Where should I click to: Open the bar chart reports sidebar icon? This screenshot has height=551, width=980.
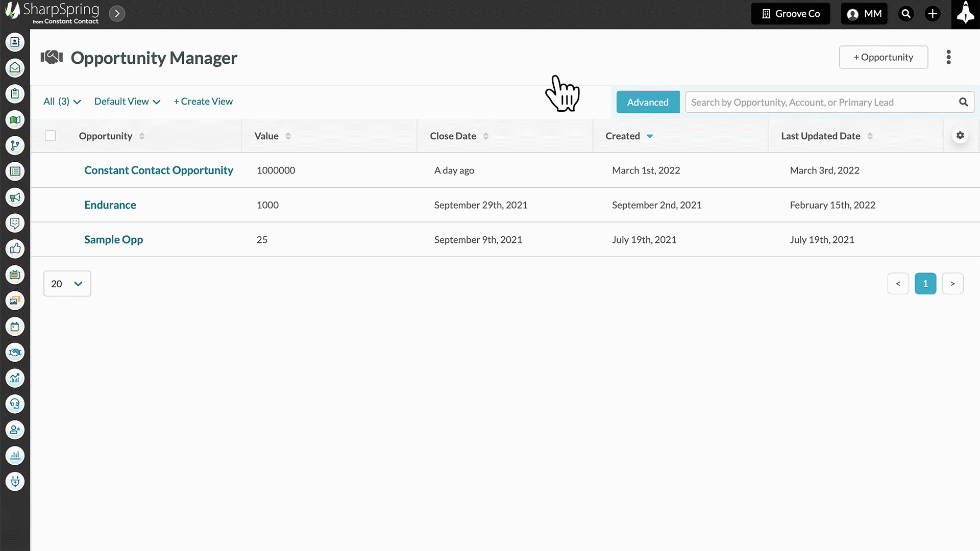[15, 456]
